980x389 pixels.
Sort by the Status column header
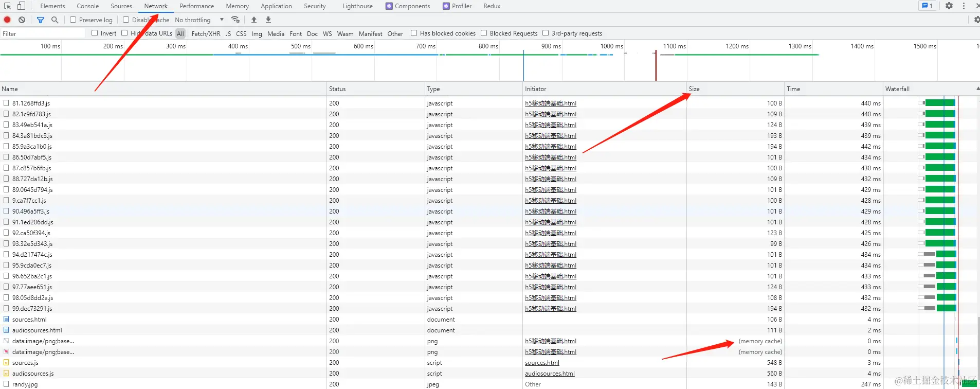376,89
